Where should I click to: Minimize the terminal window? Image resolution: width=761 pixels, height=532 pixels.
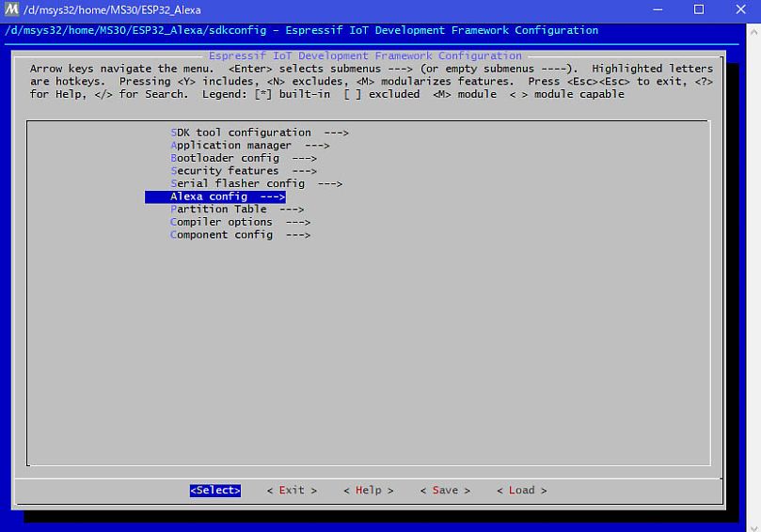click(658, 9)
